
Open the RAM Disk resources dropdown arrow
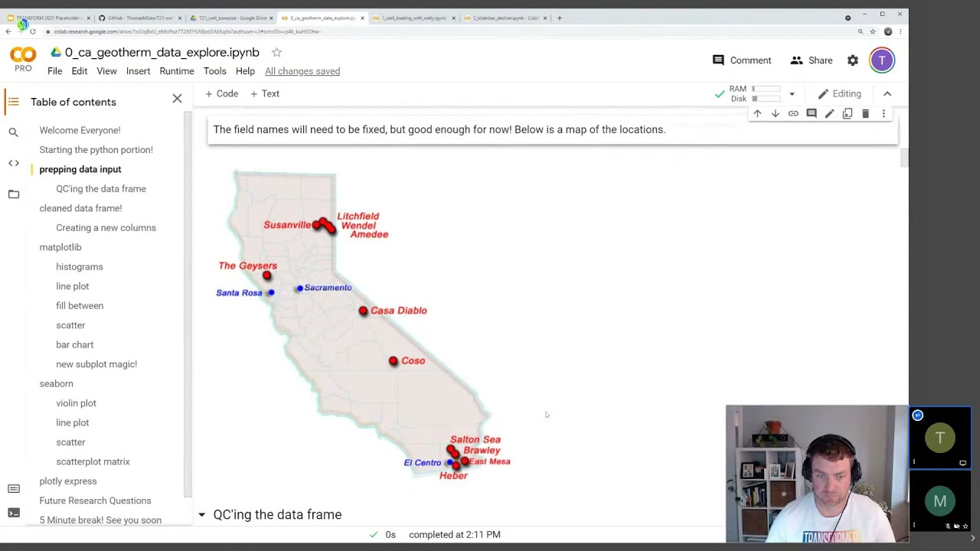(792, 94)
